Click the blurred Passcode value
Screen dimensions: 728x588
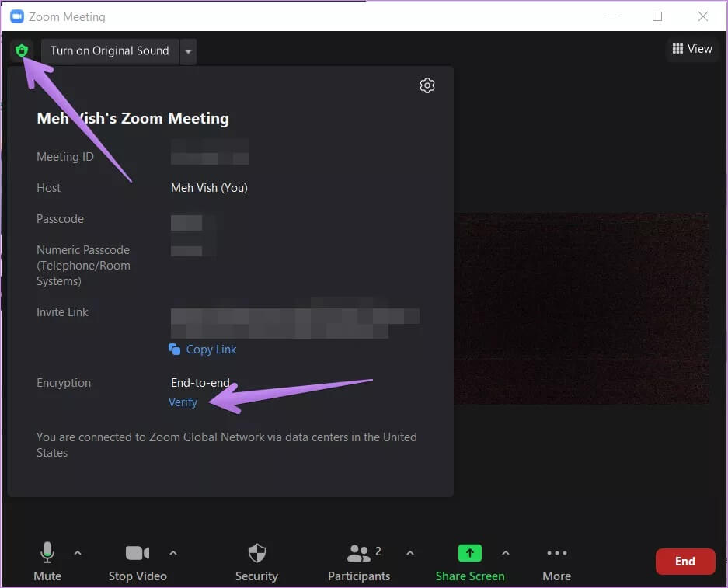(x=186, y=223)
